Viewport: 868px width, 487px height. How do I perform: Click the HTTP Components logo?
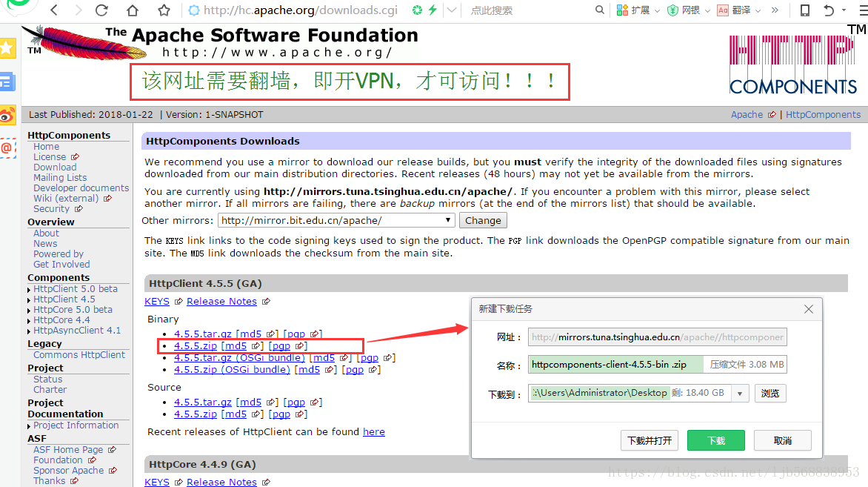click(792, 65)
